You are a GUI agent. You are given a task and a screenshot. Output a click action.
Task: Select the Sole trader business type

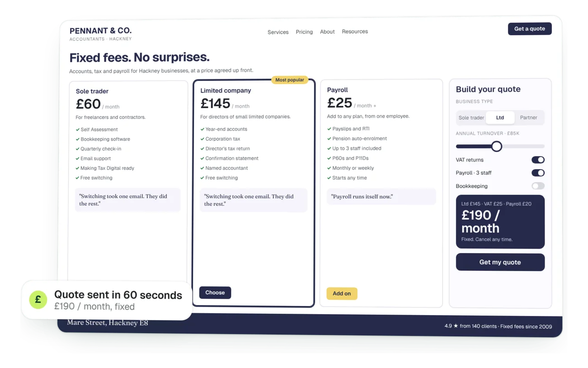[x=471, y=118]
